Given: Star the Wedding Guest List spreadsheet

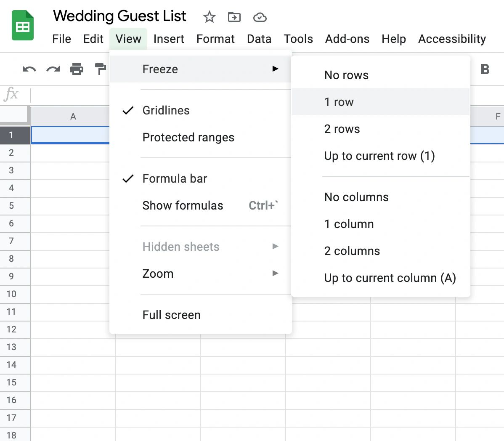Looking at the screenshot, I should [x=209, y=17].
